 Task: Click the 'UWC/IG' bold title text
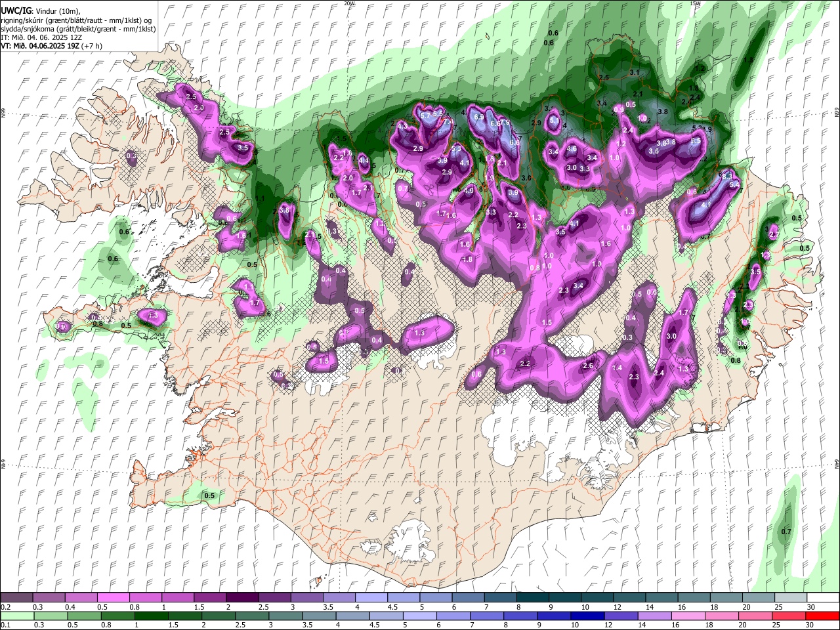tap(16, 11)
